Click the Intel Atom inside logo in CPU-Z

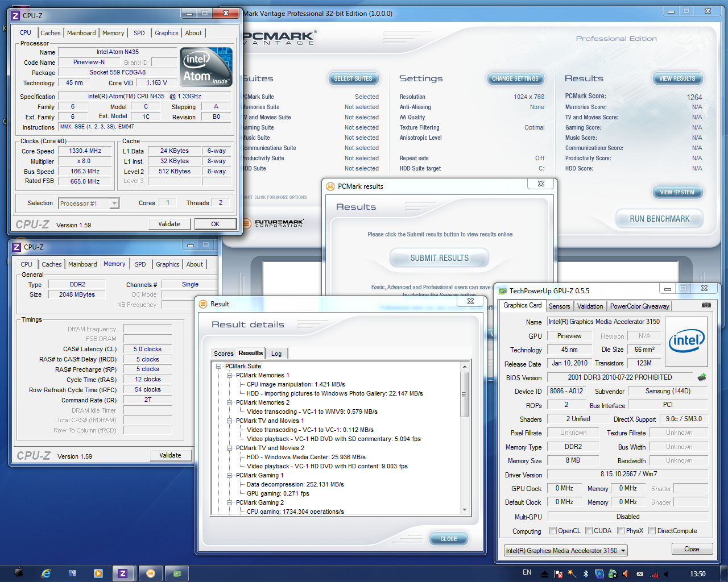pyautogui.click(x=206, y=67)
